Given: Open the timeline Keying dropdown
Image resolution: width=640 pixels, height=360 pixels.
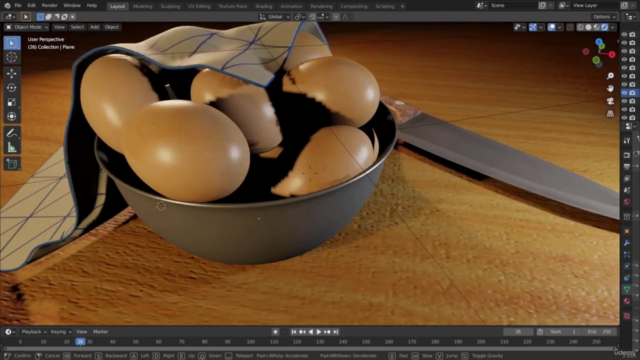Looking at the screenshot, I should (61, 332).
